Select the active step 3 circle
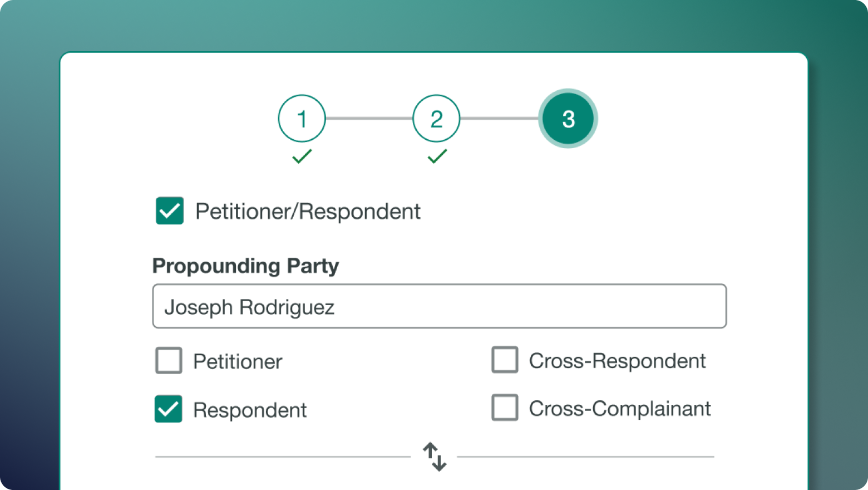Viewport: 868px width, 490px height. [568, 119]
